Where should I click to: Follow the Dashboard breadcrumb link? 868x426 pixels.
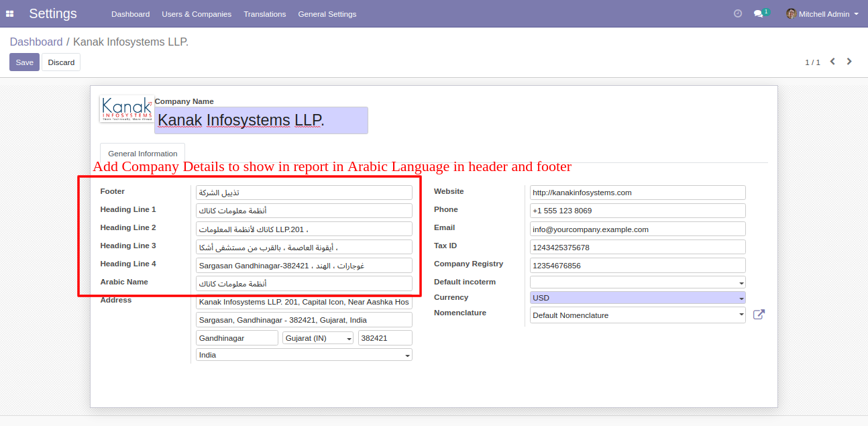(36, 42)
